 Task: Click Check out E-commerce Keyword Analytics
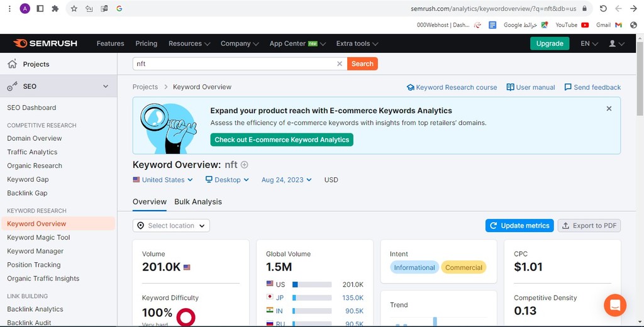coord(282,140)
